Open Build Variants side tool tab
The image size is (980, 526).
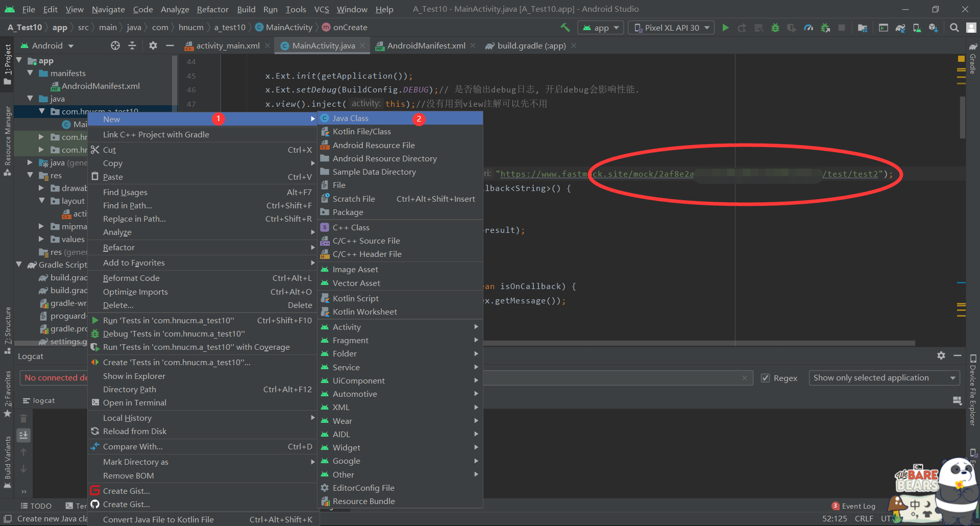coord(7,462)
